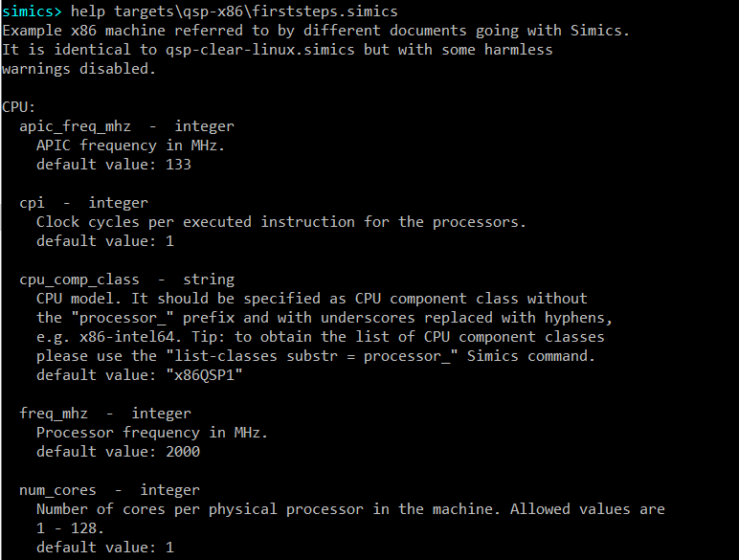This screenshot has width=739, height=560.
Task: Click the cpu_comp_class parameter name
Action: (79, 280)
